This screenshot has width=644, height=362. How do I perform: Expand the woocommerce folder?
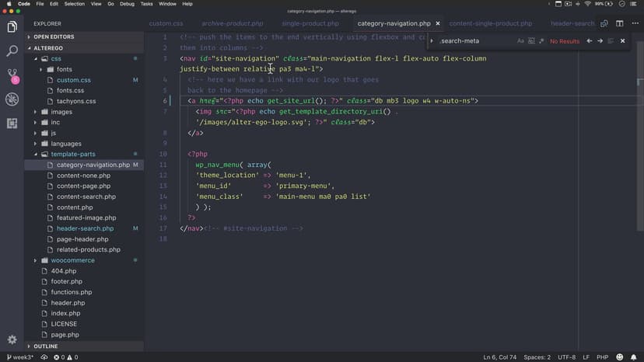tap(72, 260)
